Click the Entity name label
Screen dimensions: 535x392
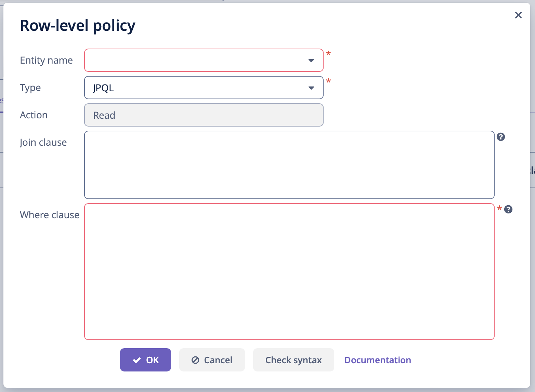[x=46, y=61]
